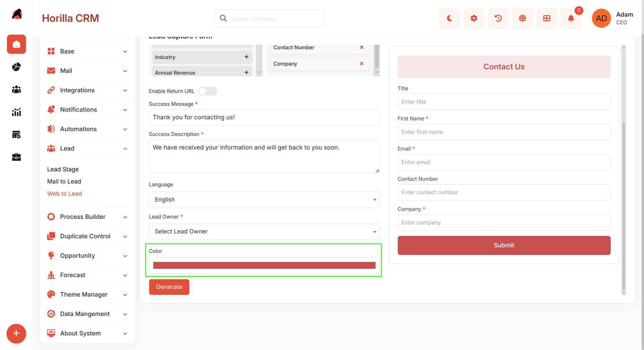Screen dimensions: 644x350
Task: Open the Language dropdown showing English
Action: coord(264,200)
